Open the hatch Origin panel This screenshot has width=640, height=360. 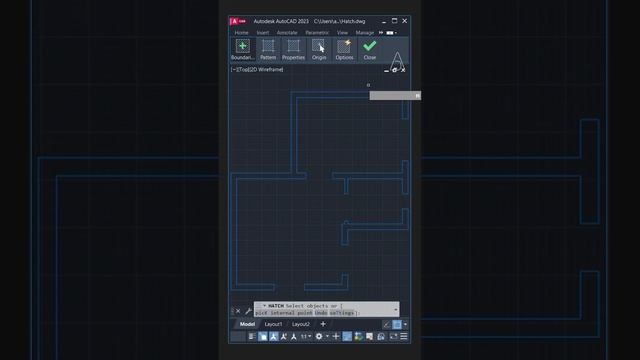pos(319,50)
